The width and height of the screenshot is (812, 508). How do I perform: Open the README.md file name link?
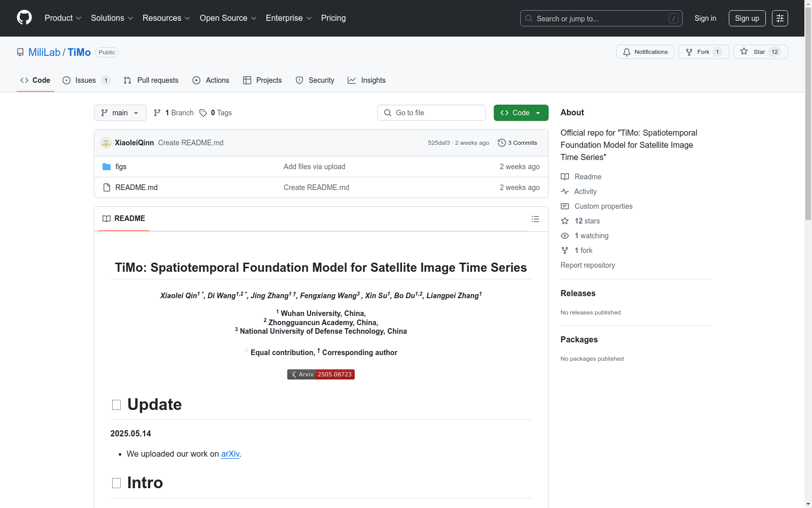coord(137,187)
